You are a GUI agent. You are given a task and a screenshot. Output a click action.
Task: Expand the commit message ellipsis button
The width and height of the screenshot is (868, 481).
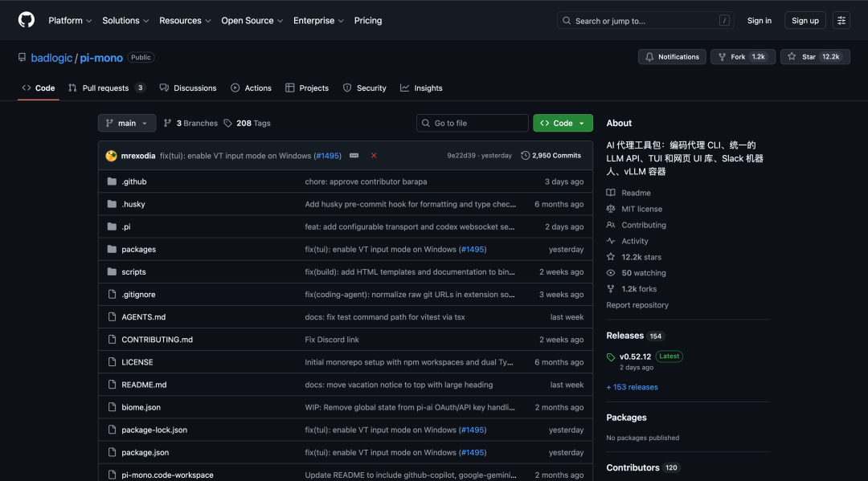coord(354,156)
